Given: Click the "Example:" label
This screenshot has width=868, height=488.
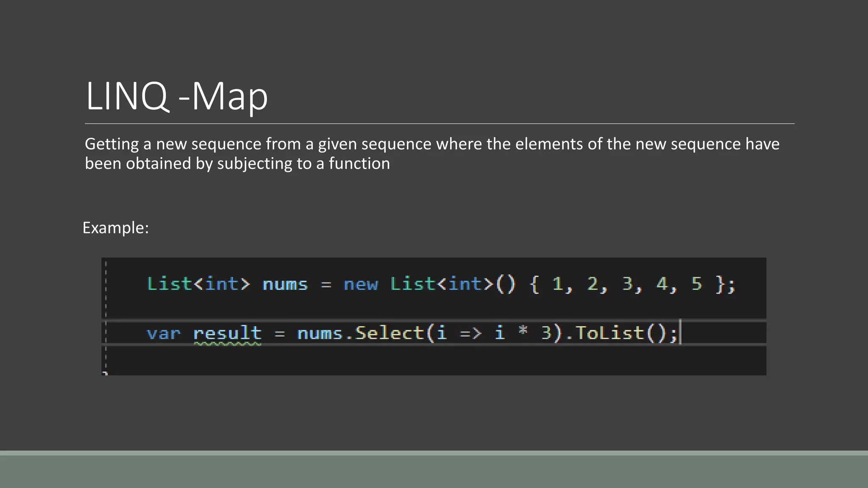Looking at the screenshot, I should pos(116,228).
